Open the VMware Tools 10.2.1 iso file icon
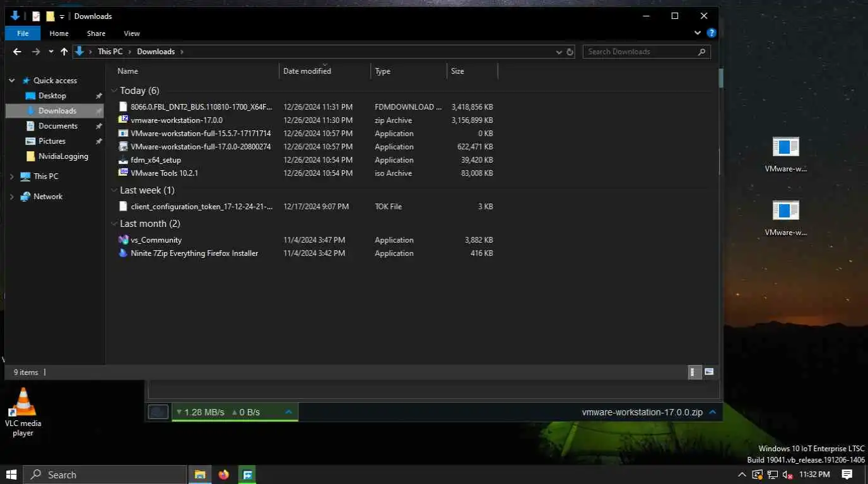 click(124, 173)
